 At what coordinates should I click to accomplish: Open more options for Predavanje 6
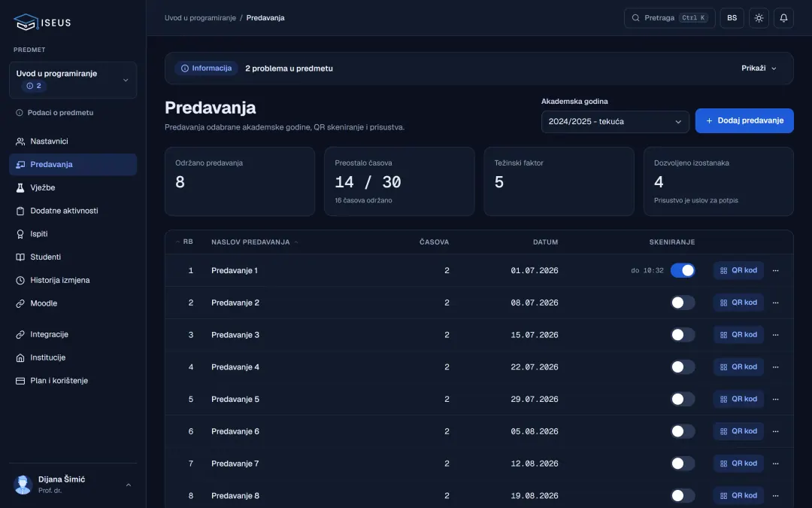[x=775, y=431]
